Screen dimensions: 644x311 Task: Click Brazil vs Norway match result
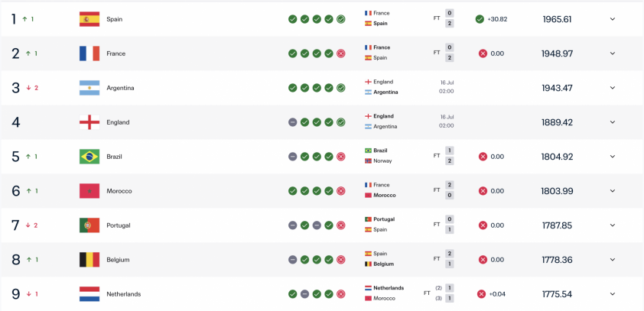click(x=409, y=156)
